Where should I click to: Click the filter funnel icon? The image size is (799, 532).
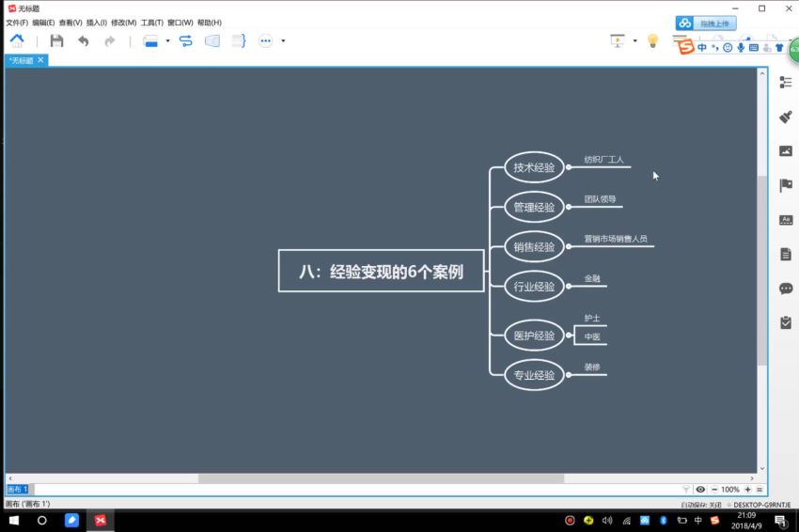click(686, 489)
